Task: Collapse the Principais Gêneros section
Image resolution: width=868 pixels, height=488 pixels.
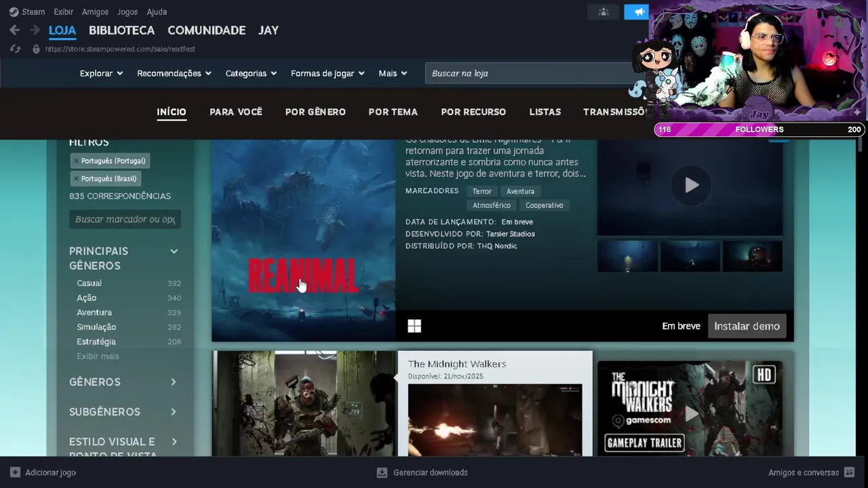Action: point(174,251)
